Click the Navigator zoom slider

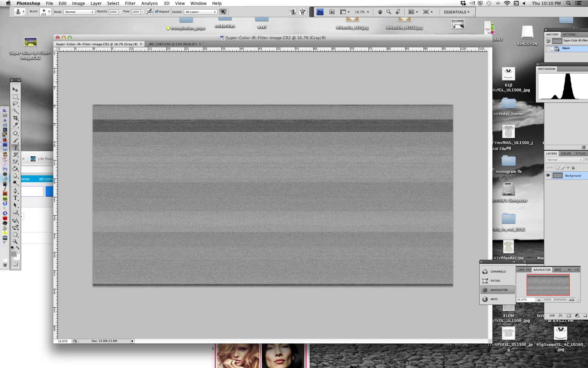[x=555, y=300]
